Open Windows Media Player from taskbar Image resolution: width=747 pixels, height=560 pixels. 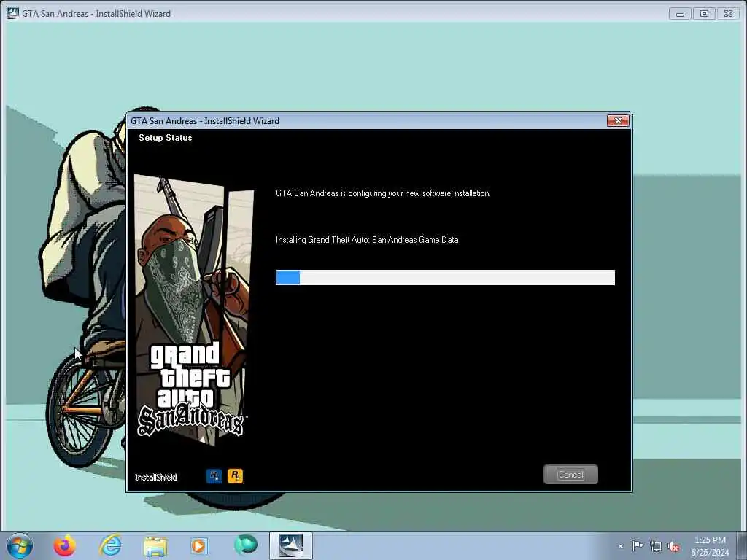tap(200, 545)
